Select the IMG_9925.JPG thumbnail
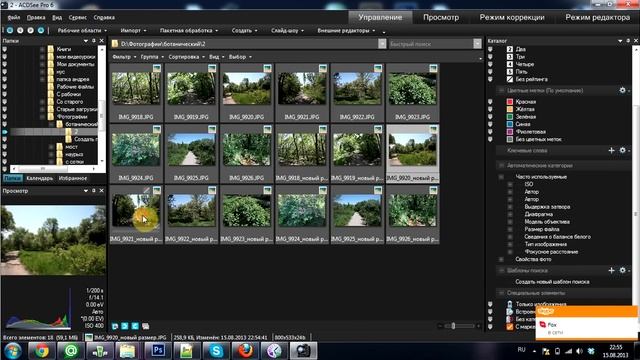Viewport: 640px width, 360px height. click(191, 153)
